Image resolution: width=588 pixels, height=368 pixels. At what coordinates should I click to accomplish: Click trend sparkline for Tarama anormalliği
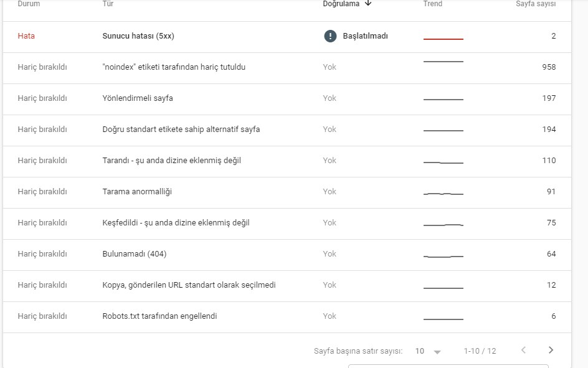point(443,194)
